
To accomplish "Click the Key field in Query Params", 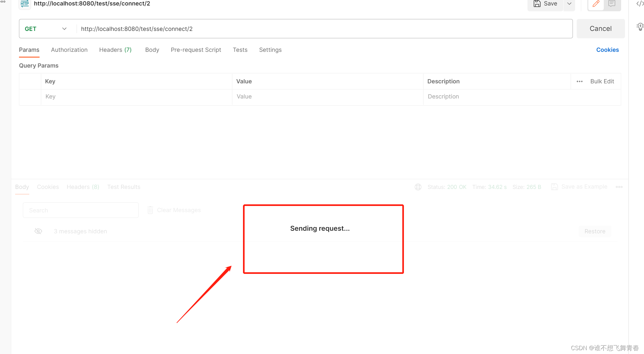I will point(136,97).
